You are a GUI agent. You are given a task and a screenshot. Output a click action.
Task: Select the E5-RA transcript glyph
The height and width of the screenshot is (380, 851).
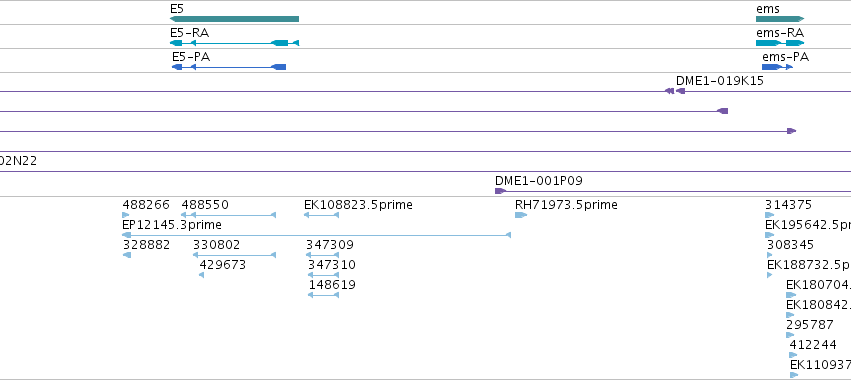click(x=234, y=43)
